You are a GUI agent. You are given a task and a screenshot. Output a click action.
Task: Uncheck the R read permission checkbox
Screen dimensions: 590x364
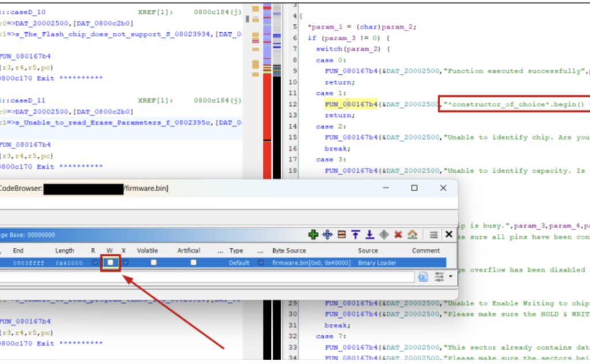click(94, 263)
